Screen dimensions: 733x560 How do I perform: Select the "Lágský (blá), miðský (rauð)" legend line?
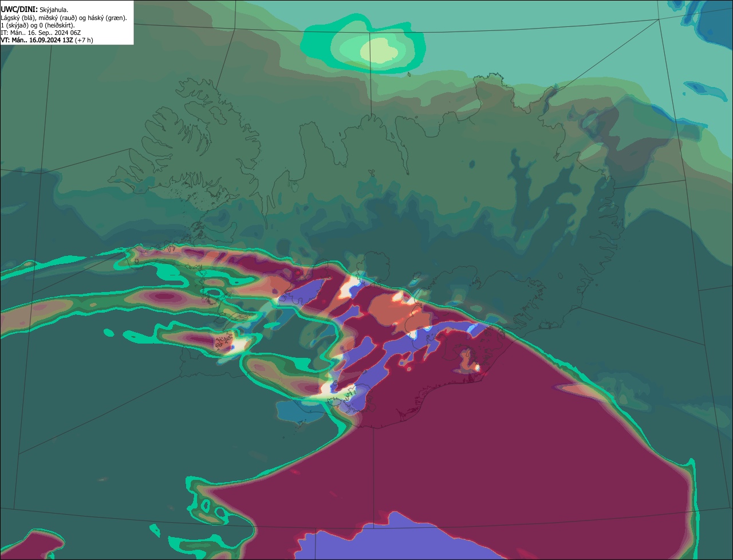click(x=64, y=17)
